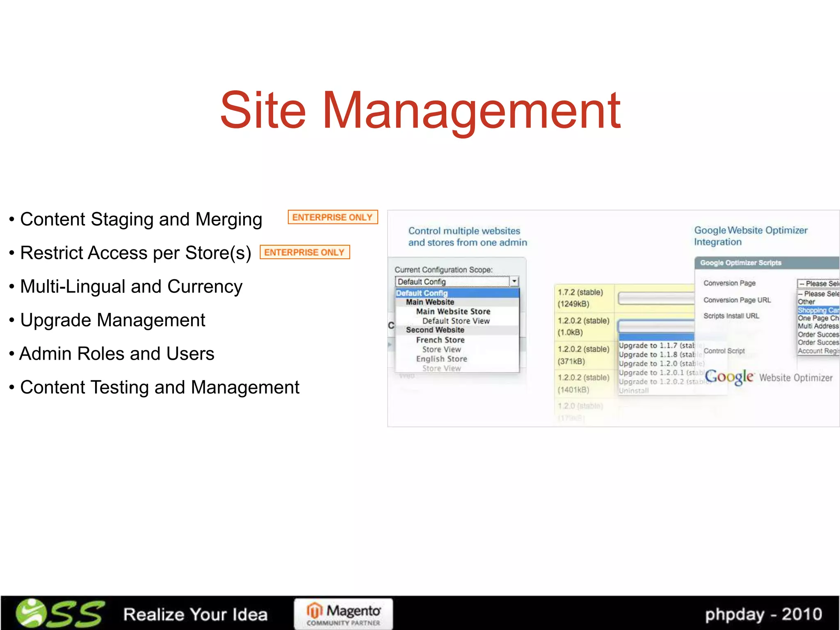Click the Conversion Page URL label

point(737,300)
